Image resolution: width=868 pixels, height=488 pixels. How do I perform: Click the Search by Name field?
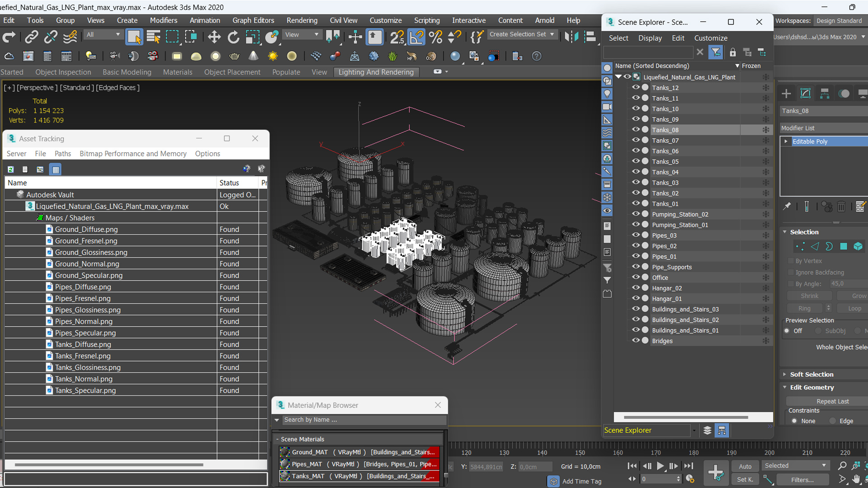362,420
